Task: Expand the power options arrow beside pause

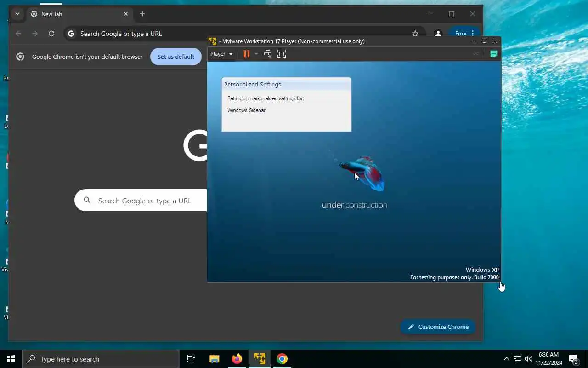Action: 256,54
